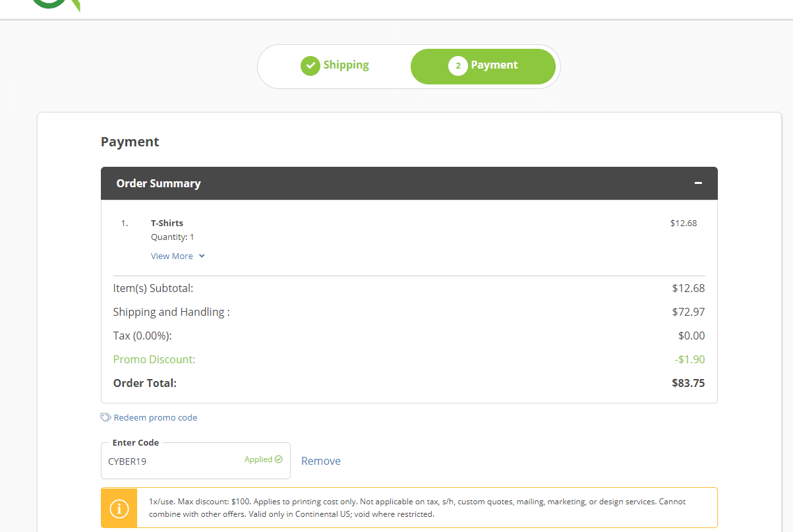Click the Applied checkmark icon in code field
793x532 pixels.
[278, 459]
